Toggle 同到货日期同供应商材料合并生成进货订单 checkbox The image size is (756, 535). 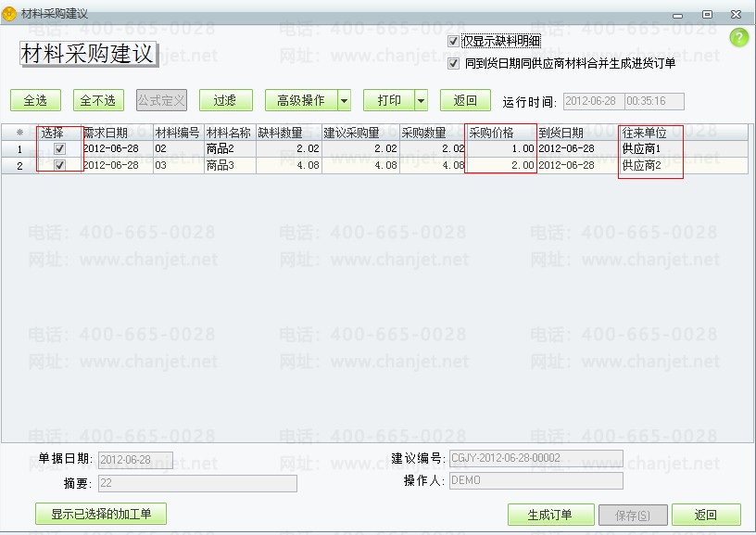pos(453,64)
